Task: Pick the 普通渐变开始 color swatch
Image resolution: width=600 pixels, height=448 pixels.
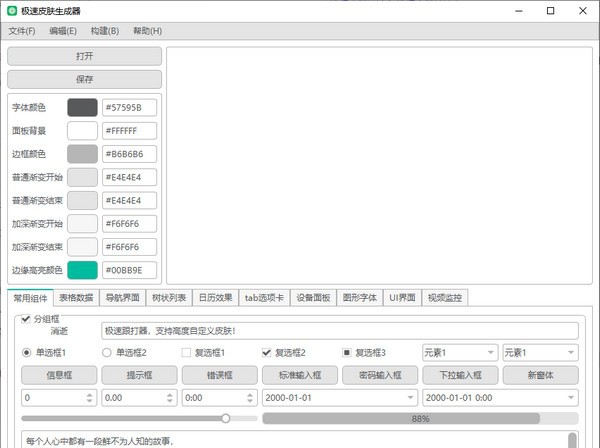Action: point(83,177)
